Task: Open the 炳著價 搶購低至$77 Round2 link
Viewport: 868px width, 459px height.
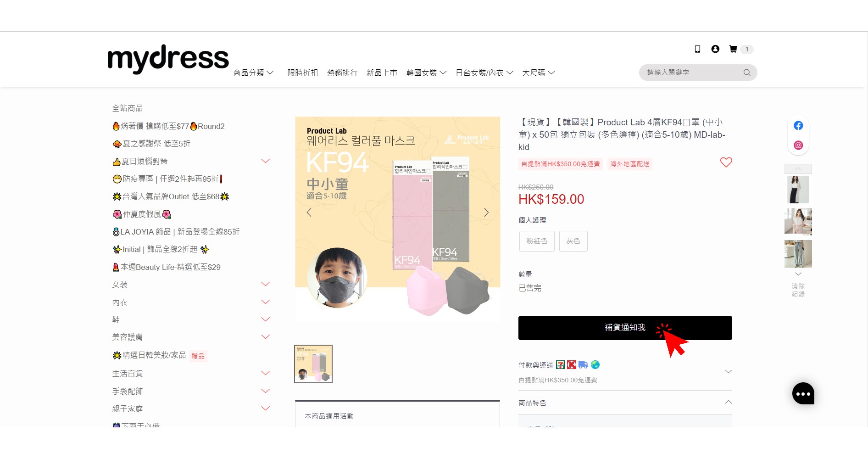Action: [x=168, y=126]
